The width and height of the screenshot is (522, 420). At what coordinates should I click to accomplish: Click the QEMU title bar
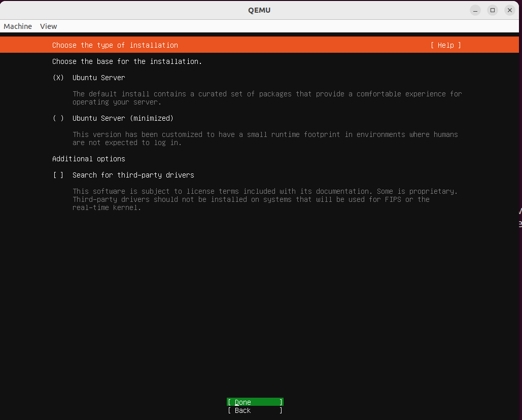click(x=260, y=10)
